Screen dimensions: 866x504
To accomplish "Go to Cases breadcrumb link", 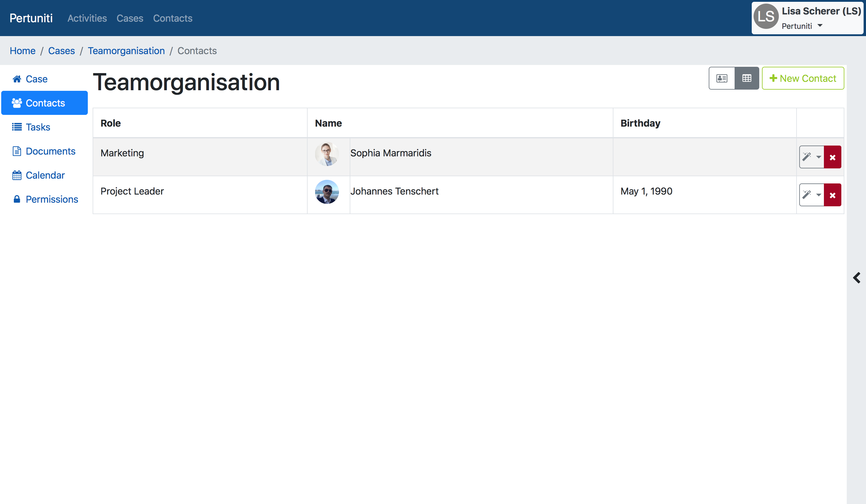I will pos(62,51).
